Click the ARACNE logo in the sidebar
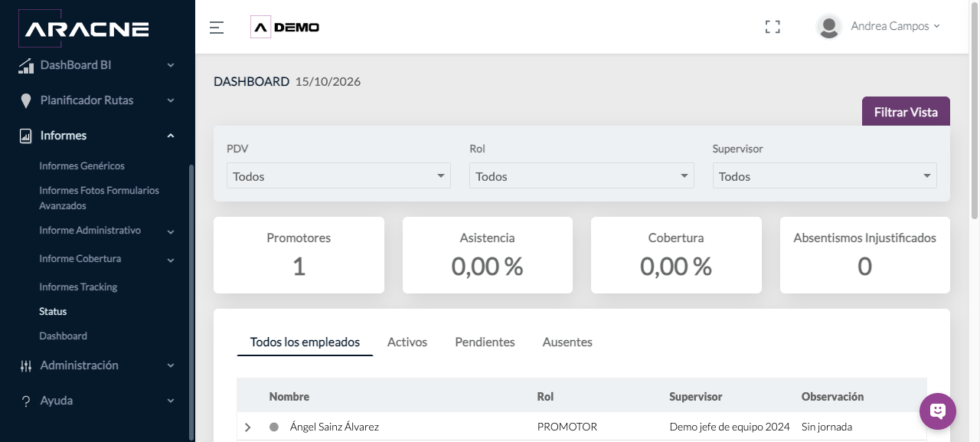The width and height of the screenshot is (980, 442). click(x=83, y=29)
